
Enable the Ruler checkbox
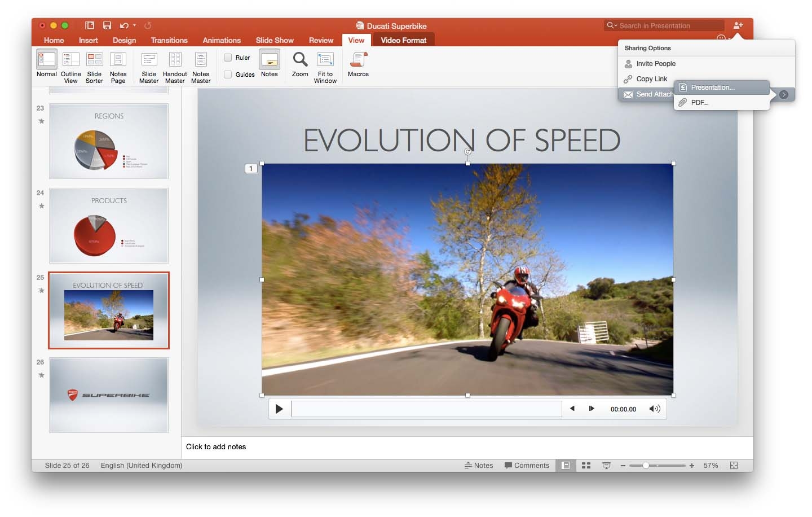coord(228,58)
